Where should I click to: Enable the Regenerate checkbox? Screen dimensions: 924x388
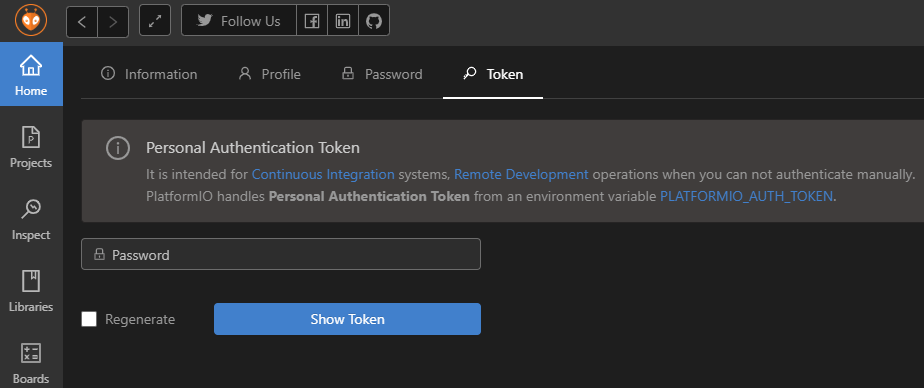click(89, 319)
